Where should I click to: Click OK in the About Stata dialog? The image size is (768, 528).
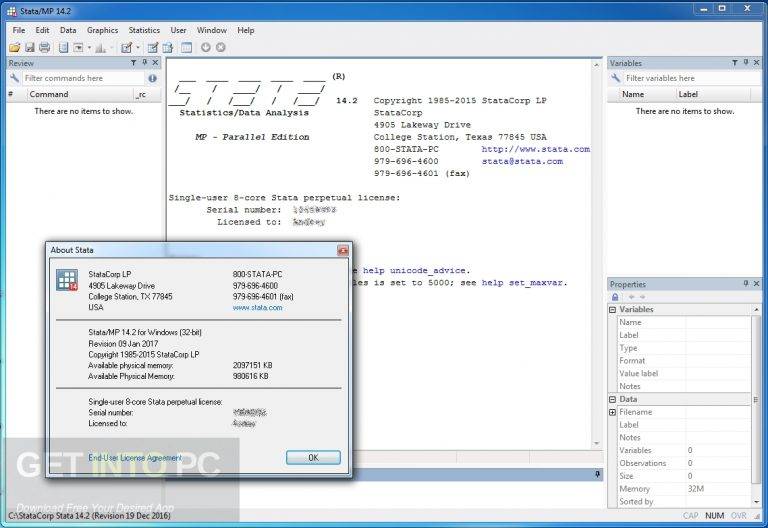(x=313, y=457)
